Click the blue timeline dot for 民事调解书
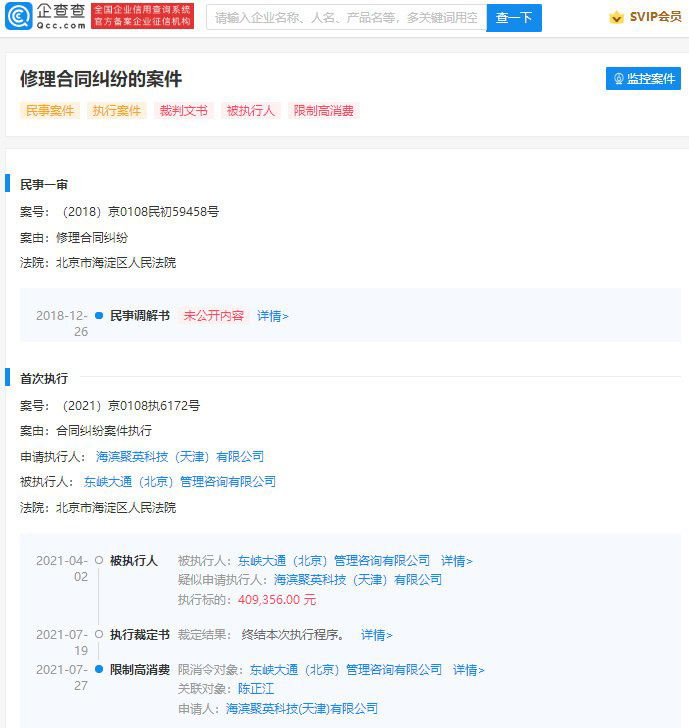This screenshot has width=689, height=728. point(99,316)
